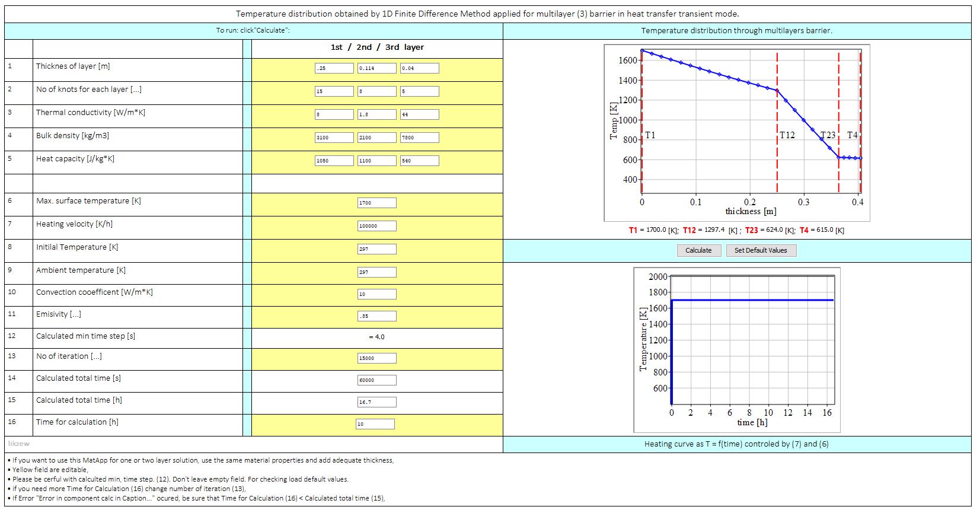Focus 3rd layer thermal conductivity field (44)
The image size is (980, 513).
420,114
